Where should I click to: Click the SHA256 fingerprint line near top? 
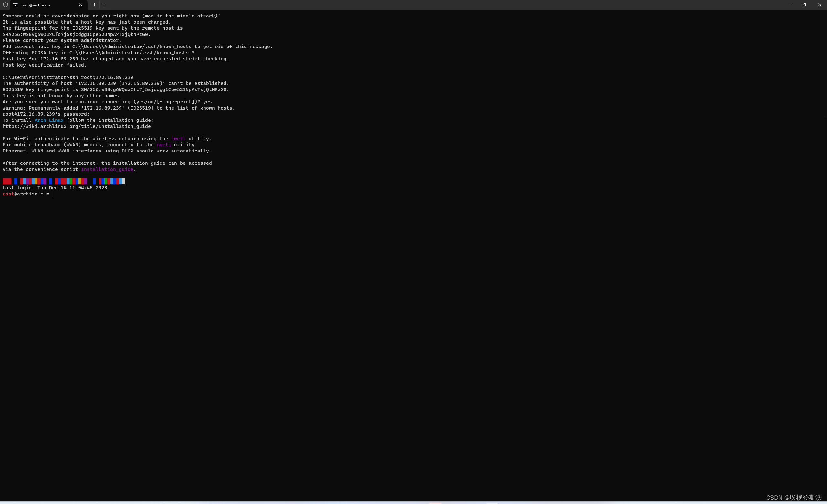pos(77,34)
